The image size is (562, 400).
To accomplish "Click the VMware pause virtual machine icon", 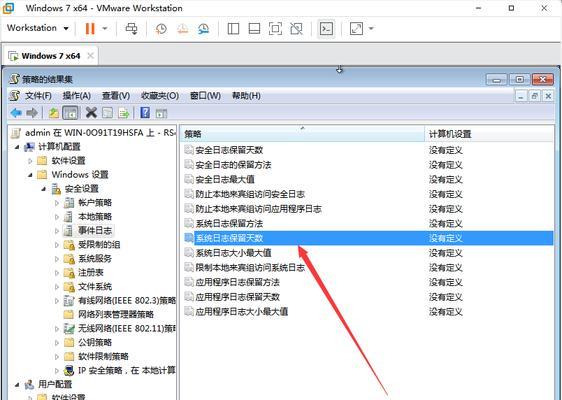I will tap(90, 28).
